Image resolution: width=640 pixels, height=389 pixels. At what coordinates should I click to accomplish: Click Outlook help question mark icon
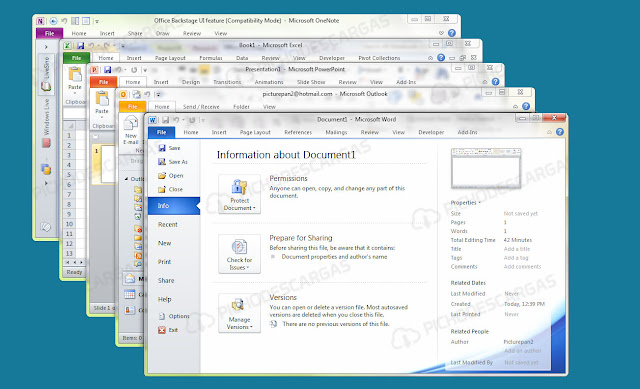pos(526,106)
